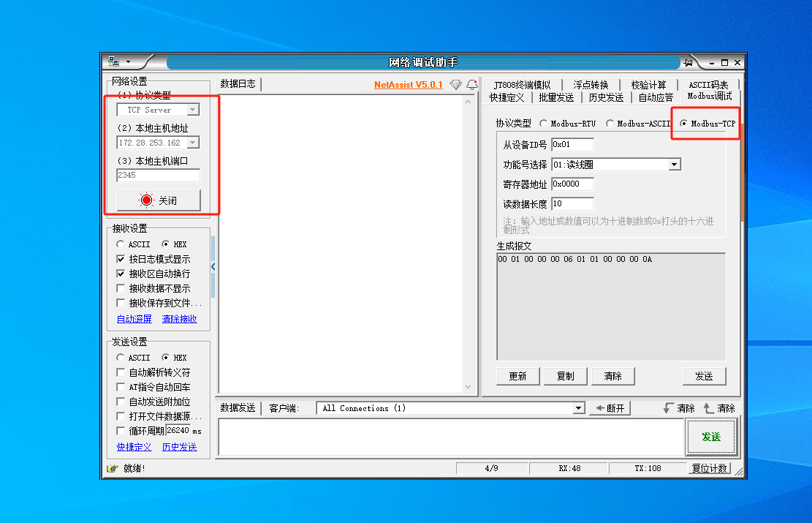Click the 断开 button
The width and height of the screenshot is (812, 523).
coord(610,408)
